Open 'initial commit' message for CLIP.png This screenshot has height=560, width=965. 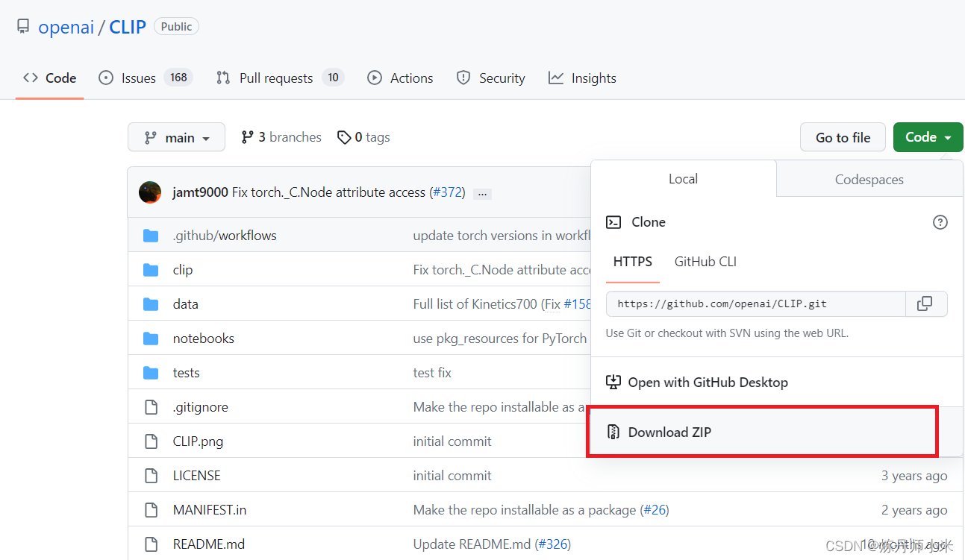(x=452, y=441)
